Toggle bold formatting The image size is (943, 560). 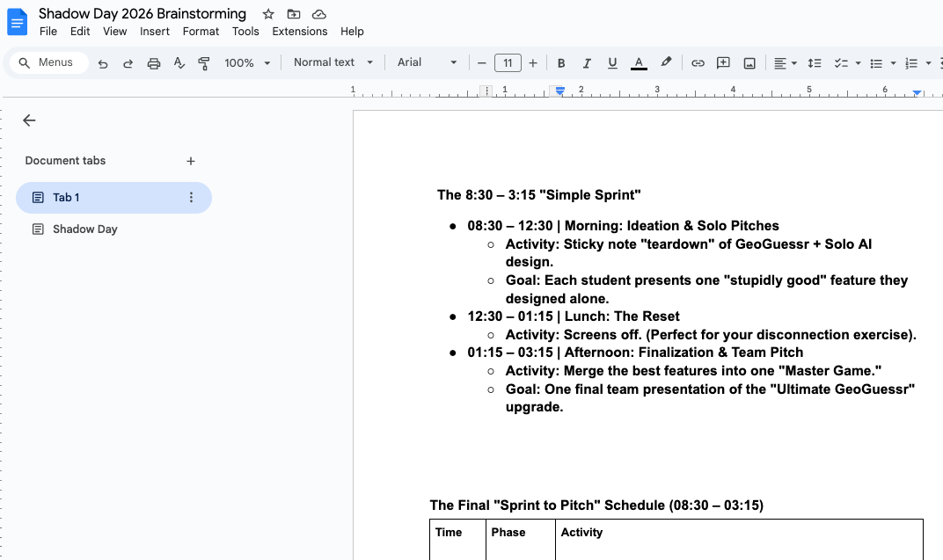coord(561,62)
